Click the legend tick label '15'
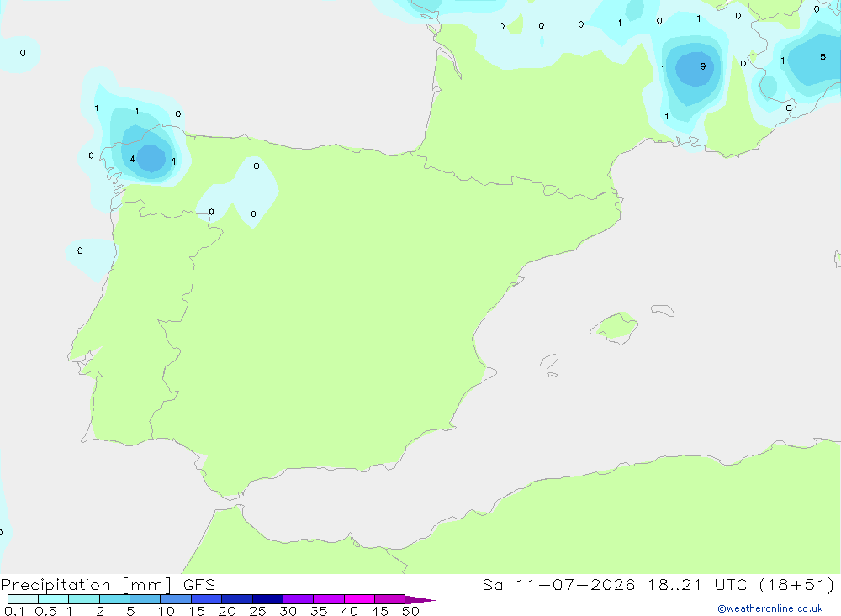 tap(197, 611)
